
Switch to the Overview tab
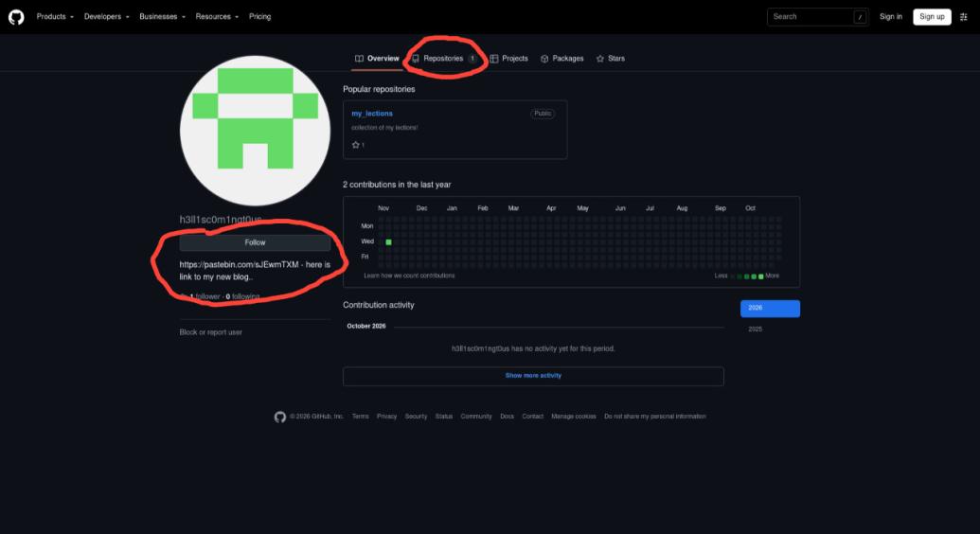377,58
